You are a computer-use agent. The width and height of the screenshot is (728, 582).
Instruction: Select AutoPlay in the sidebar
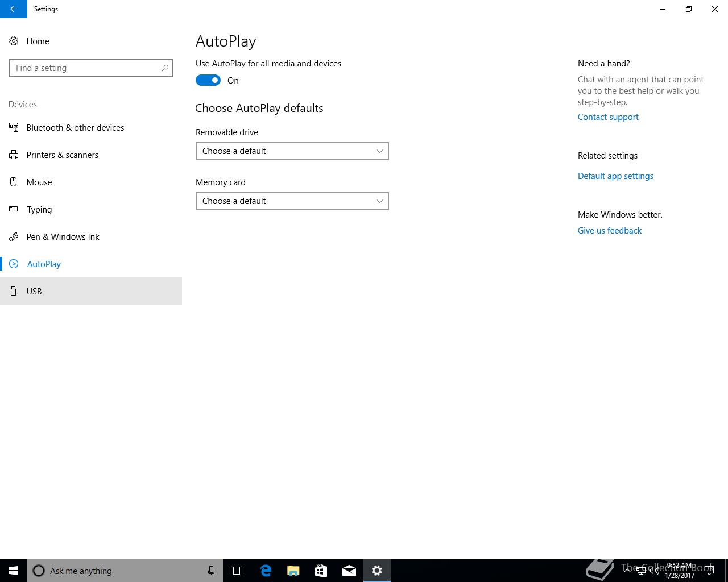[91, 264]
